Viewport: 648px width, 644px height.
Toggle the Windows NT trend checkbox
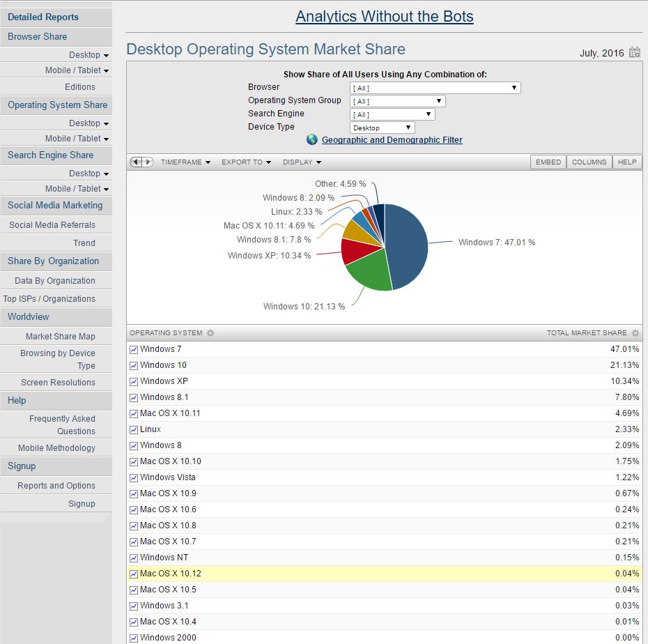(134, 558)
